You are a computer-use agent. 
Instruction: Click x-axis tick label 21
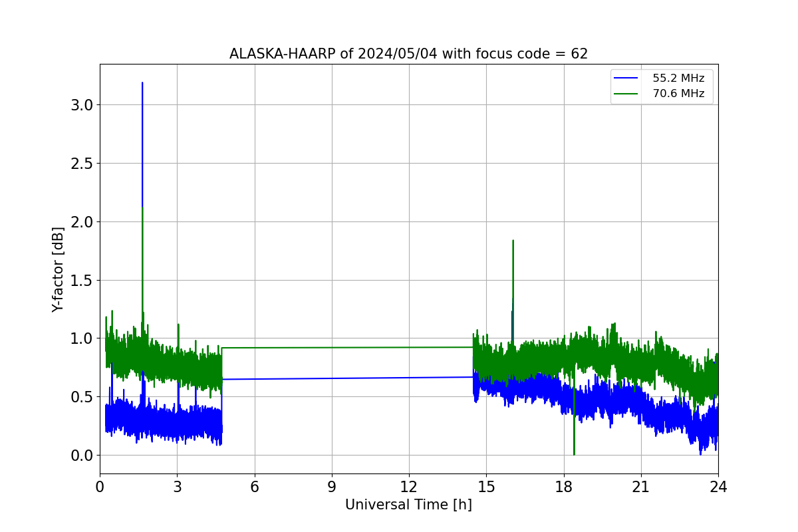click(x=641, y=486)
